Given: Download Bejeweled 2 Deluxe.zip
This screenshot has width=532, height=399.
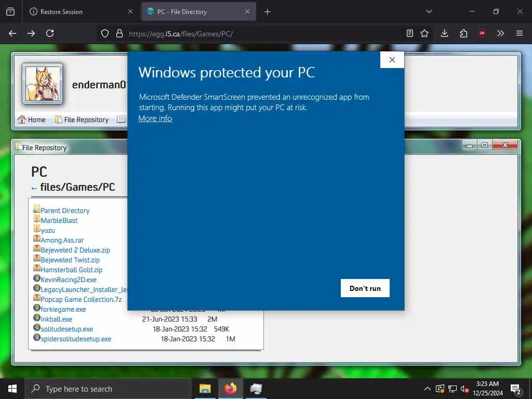Looking at the screenshot, I should tap(75, 250).
